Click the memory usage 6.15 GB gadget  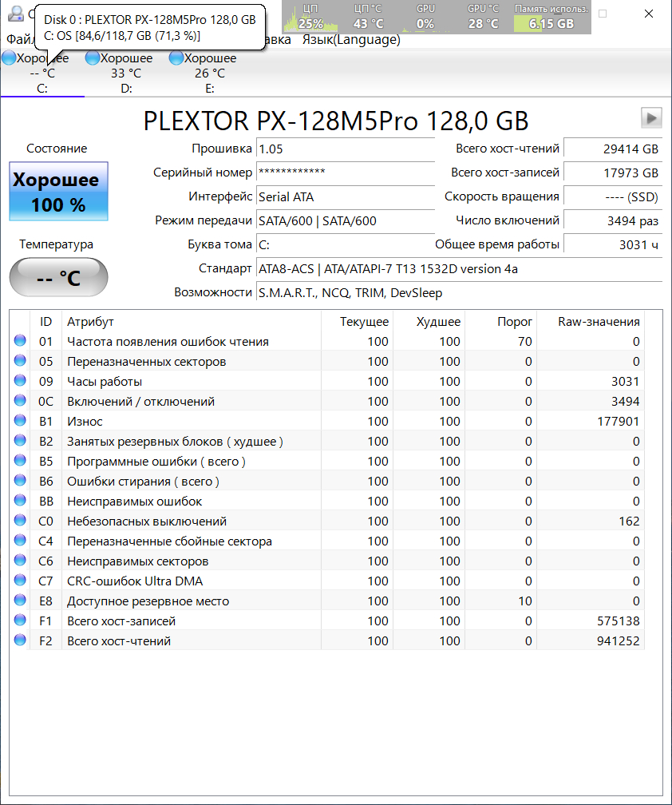(551, 17)
